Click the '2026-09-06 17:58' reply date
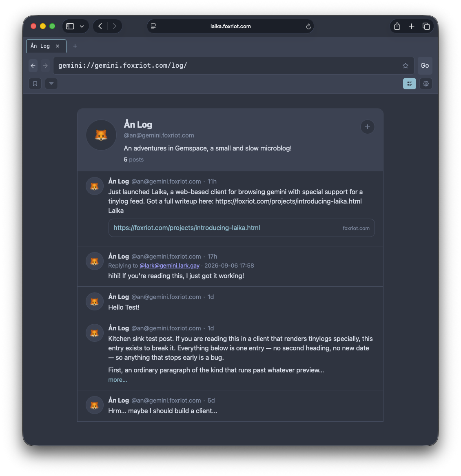This screenshot has width=461, height=476. tap(229, 266)
